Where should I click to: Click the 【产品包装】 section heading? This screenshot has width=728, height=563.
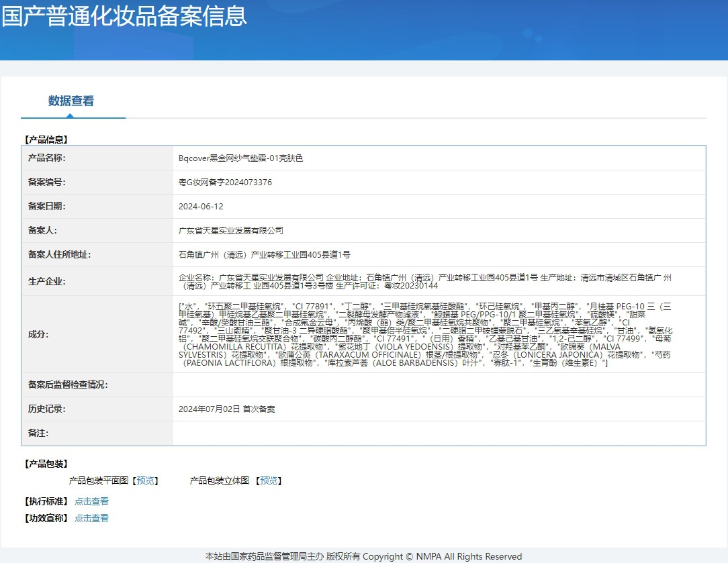pos(46,464)
